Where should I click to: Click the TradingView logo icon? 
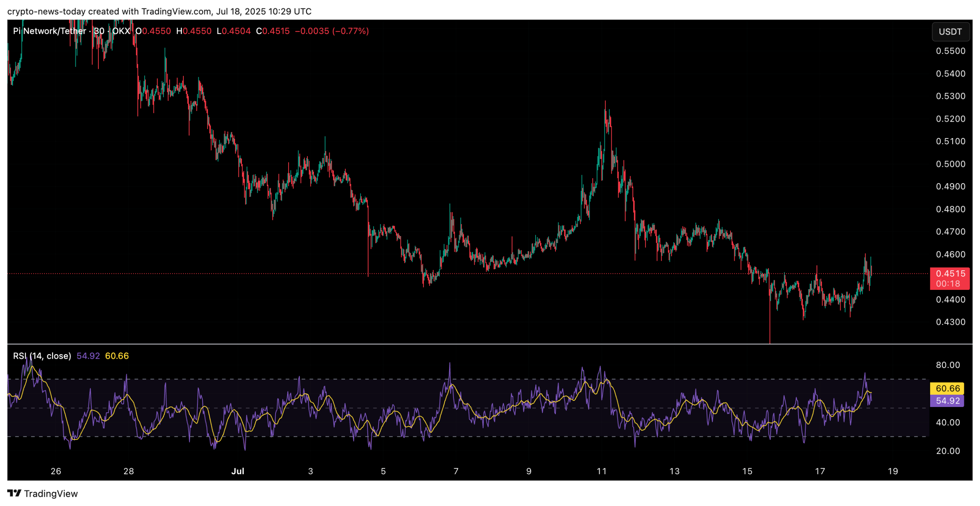click(14, 493)
